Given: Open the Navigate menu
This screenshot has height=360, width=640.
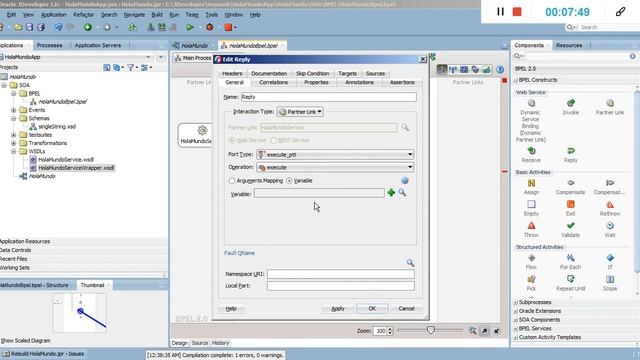Looking at the screenshot, I should pyautogui.click(x=134, y=15).
